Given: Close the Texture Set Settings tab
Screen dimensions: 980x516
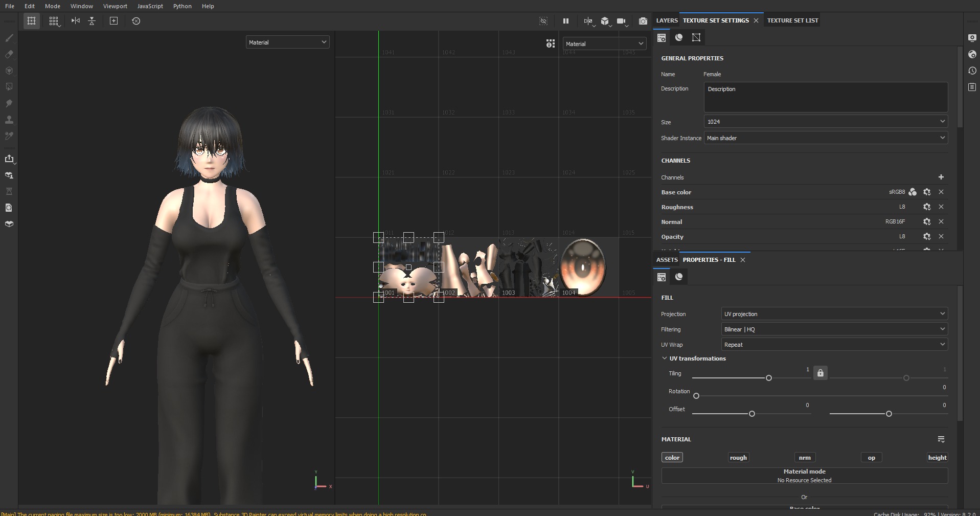Looking at the screenshot, I should tap(756, 20).
